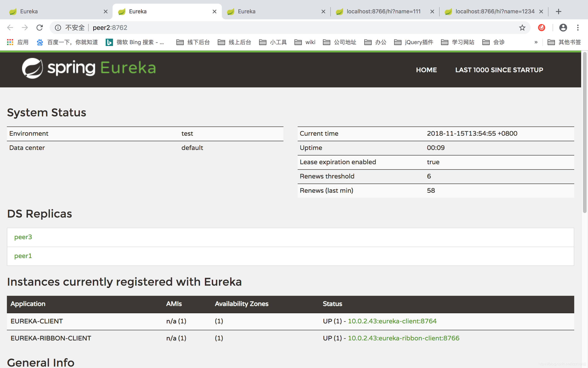Click the page vertical scrollbar

(585, 133)
